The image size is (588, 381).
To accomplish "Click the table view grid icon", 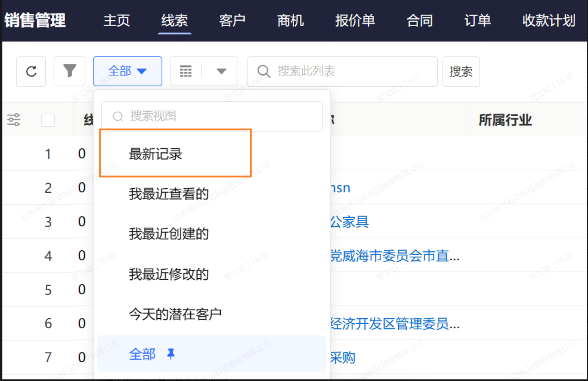I will point(186,72).
